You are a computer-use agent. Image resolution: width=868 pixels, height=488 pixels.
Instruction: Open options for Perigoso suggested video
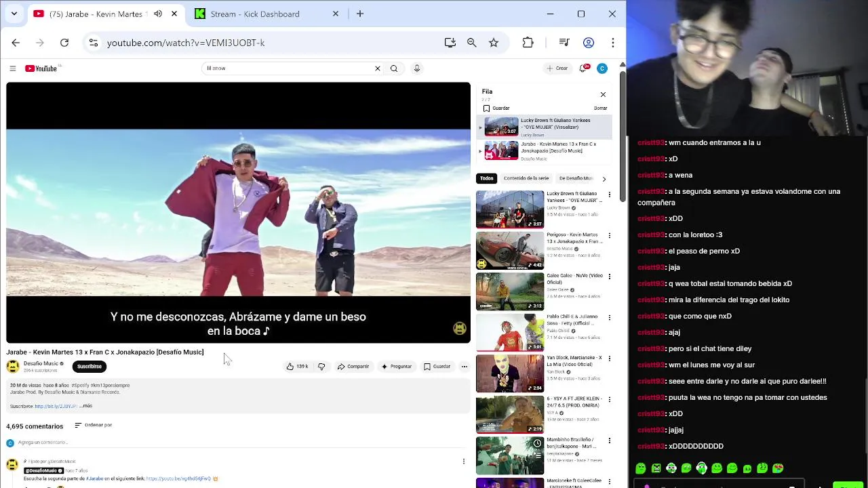coord(609,236)
